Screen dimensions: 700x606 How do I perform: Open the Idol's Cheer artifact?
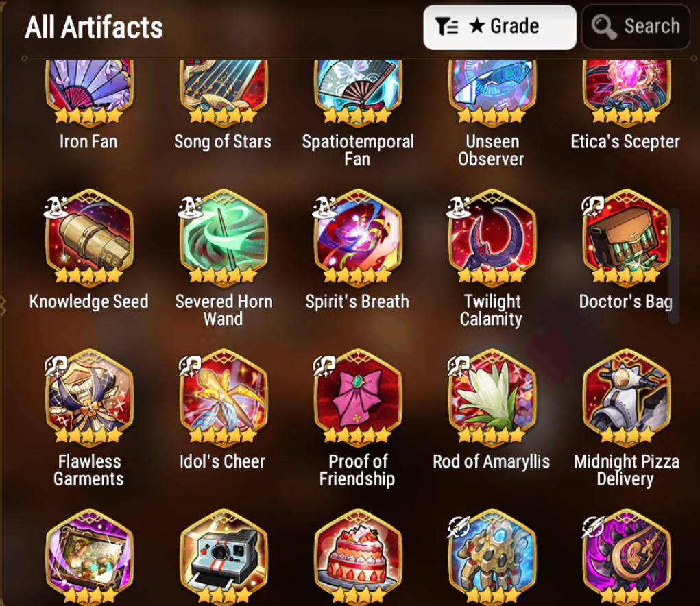224,397
